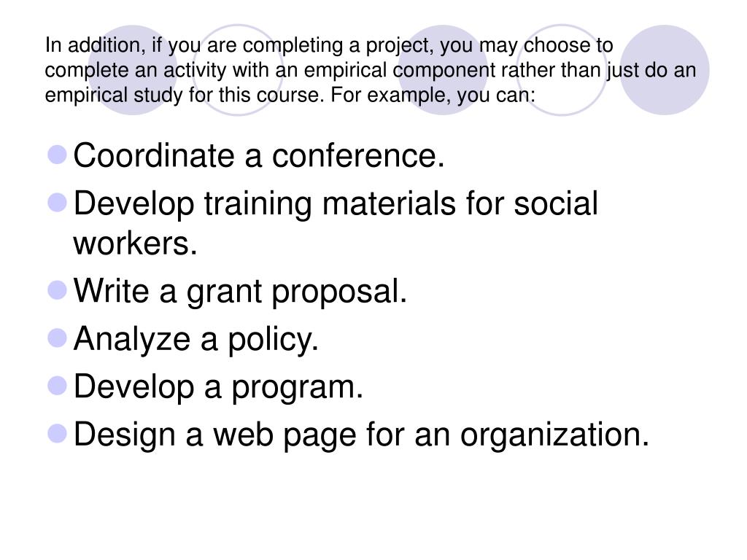
Task: Select 'Design a web page for an organization.'
Action: pyautogui.click(x=361, y=435)
